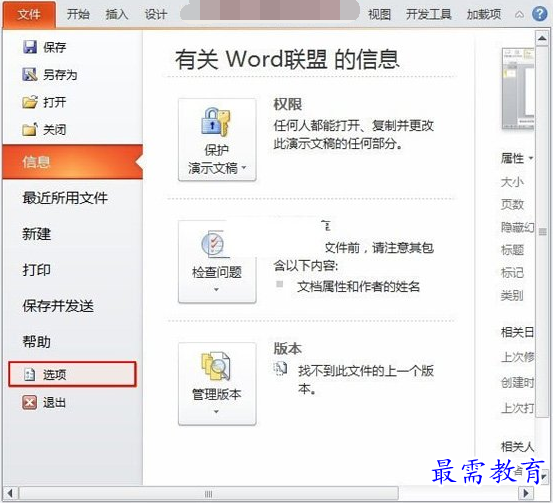553x503 pixels.
Task: Click the horizontal scrollbar right arrow
Action: pos(526,493)
